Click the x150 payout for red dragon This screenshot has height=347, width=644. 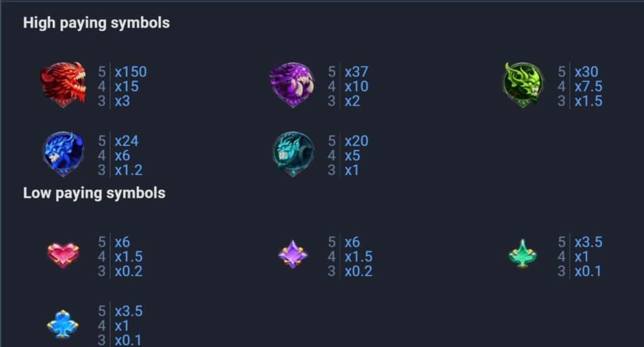point(131,72)
